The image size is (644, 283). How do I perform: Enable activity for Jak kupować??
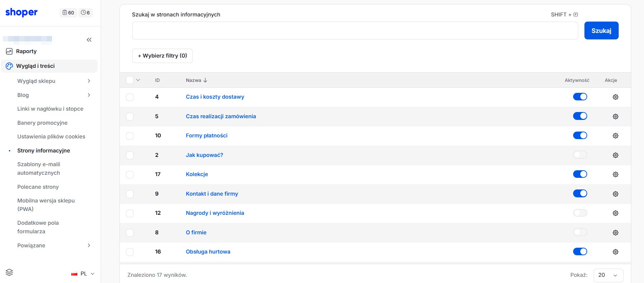point(580,155)
